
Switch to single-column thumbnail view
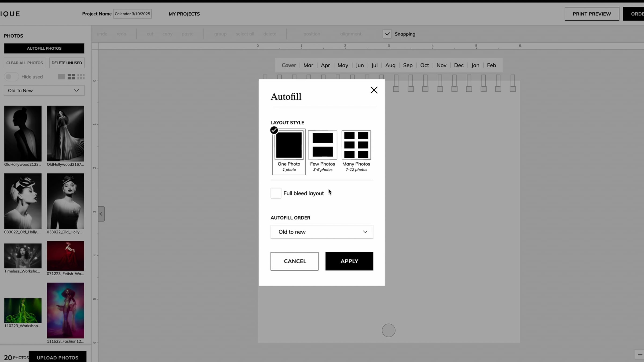[61, 77]
